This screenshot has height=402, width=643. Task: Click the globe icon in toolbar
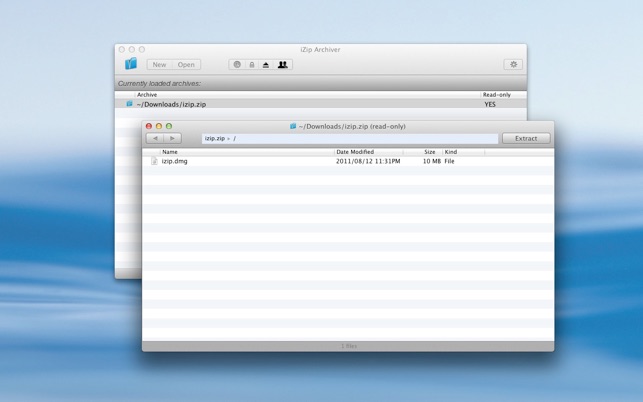[x=237, y=64]
